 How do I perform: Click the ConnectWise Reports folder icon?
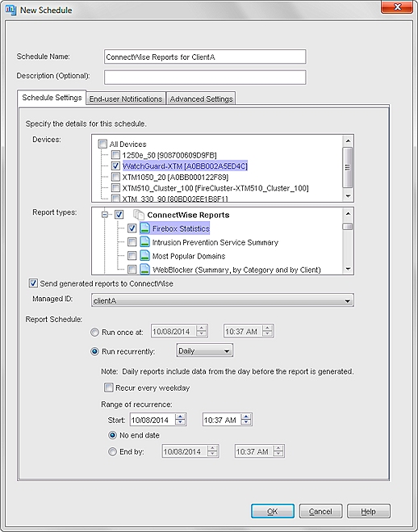(139, 215)
